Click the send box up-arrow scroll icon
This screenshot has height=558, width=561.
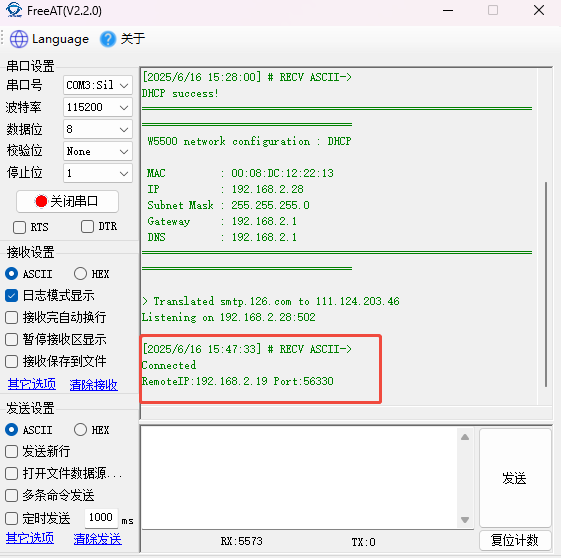465,437
